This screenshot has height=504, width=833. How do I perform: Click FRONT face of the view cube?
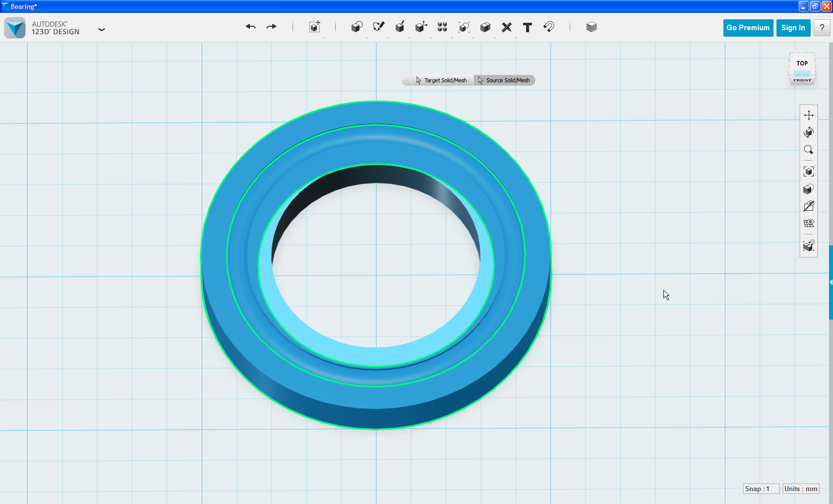click(802, 80)
